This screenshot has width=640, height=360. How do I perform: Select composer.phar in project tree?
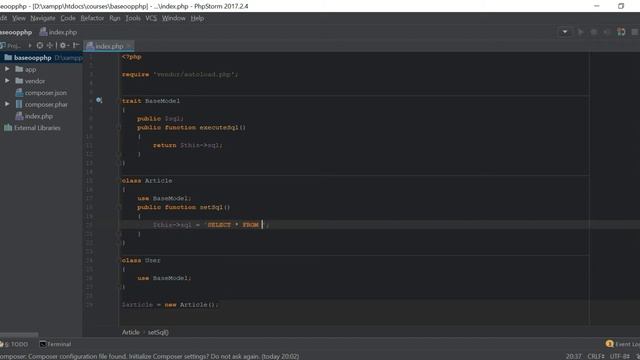[42, 105]
